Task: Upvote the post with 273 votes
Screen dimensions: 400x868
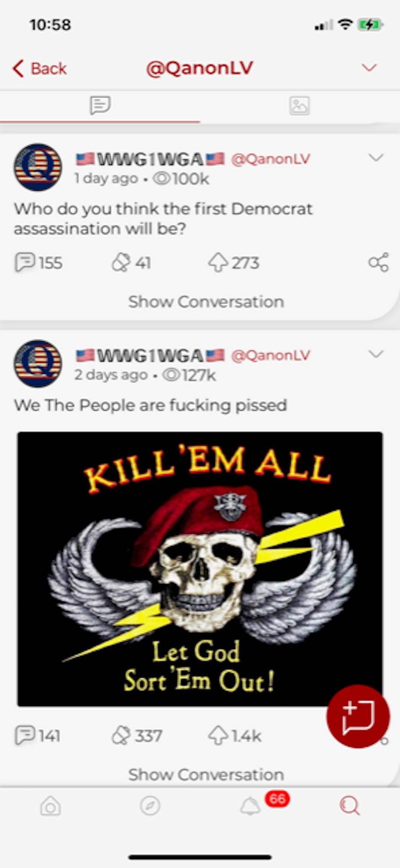Action: 233,263
